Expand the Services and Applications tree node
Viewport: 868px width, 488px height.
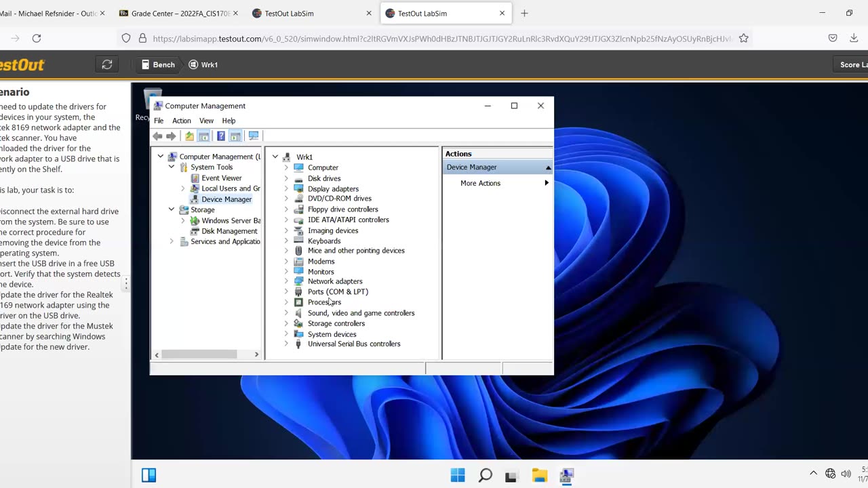tap(172, 241)
